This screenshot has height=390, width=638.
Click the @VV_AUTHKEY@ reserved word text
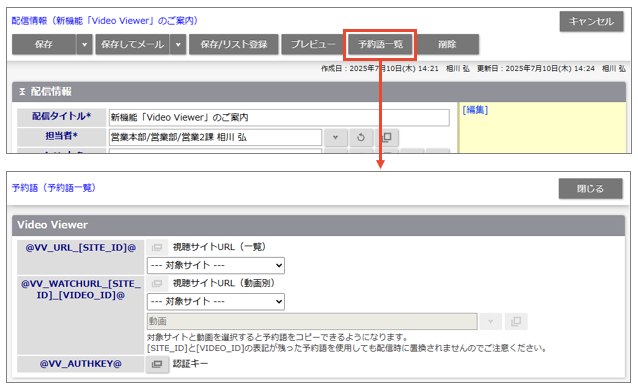pos(81,364)
